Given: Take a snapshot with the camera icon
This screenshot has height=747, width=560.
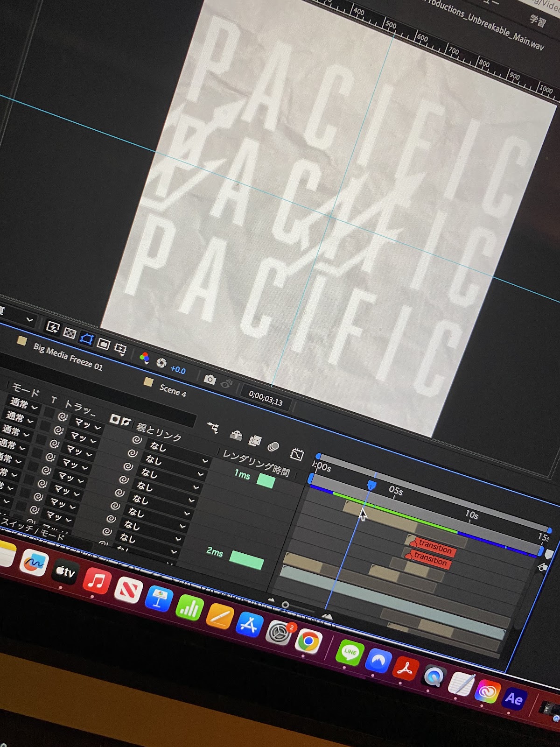Looking at the screenshot, I should (210, 379).
